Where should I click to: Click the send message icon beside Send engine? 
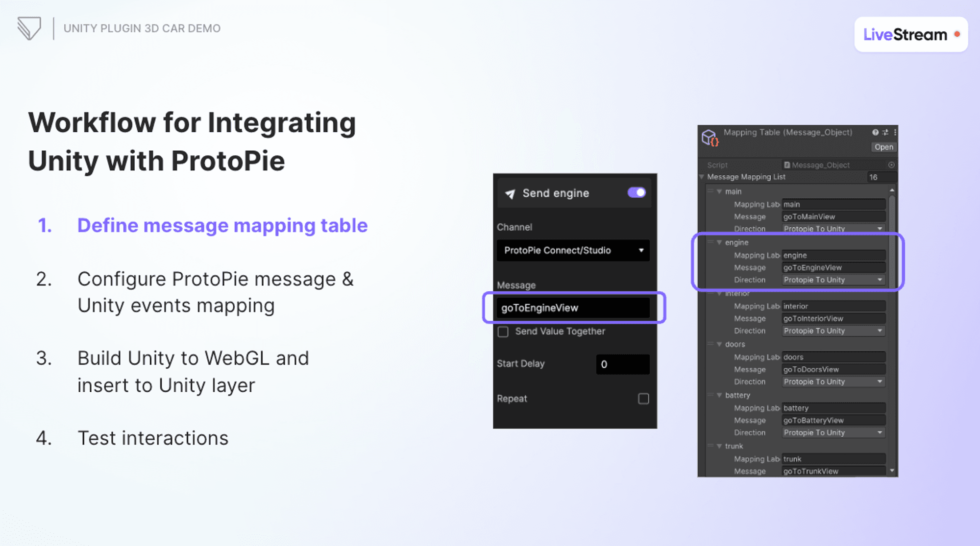tap(510, 193)
